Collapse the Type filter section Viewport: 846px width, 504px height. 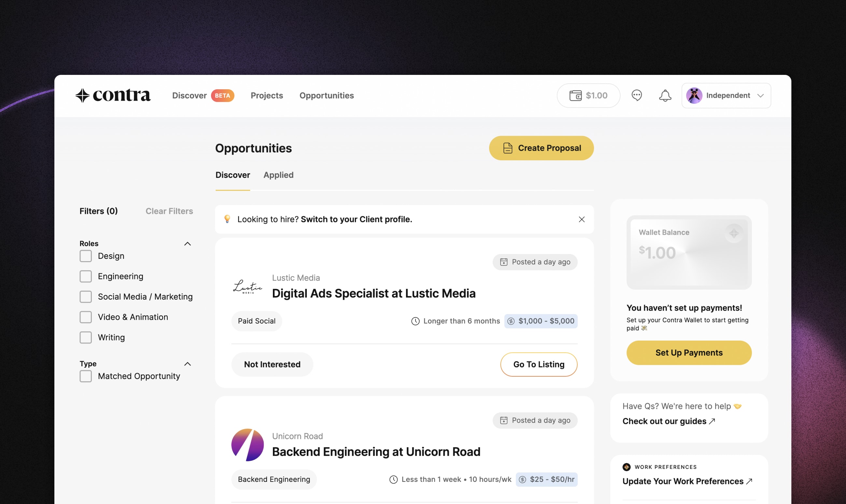[188, 364]
